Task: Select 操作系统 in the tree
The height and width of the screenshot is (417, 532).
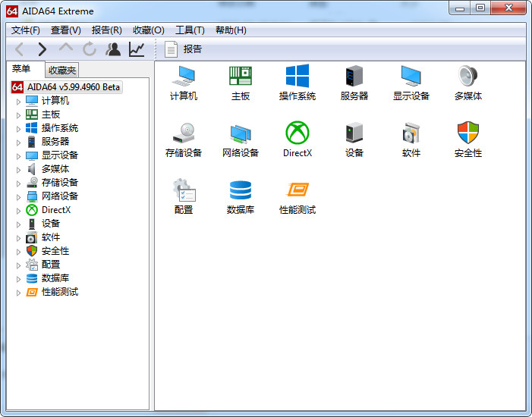Action: 60,128
